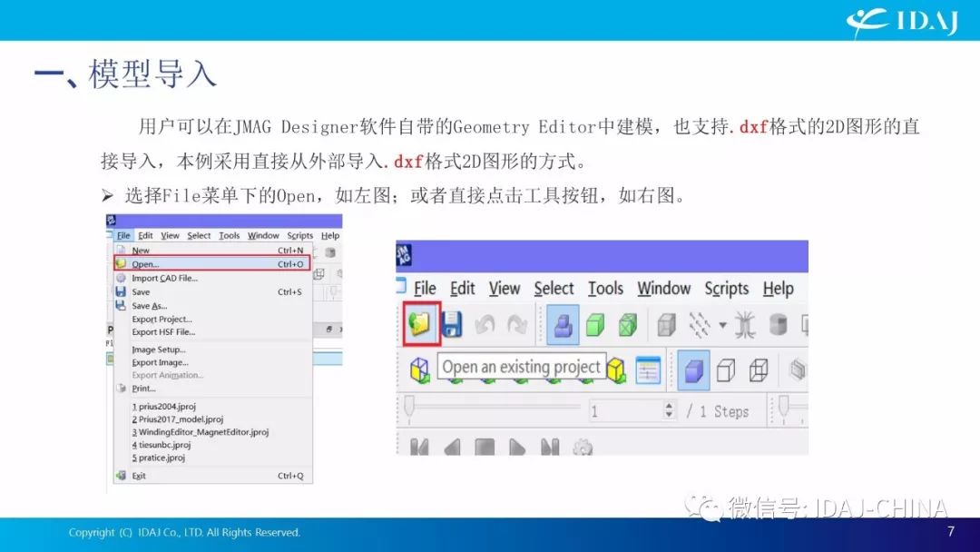The image size is (980, 552).
Task: Expand the dropdown arrow beside the vector arrows icon
Action: pos(722,325)
